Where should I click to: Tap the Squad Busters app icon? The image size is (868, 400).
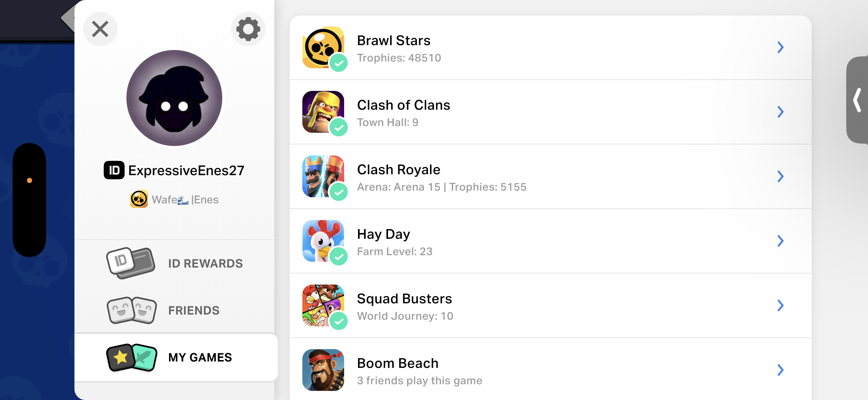click(323, 305)
